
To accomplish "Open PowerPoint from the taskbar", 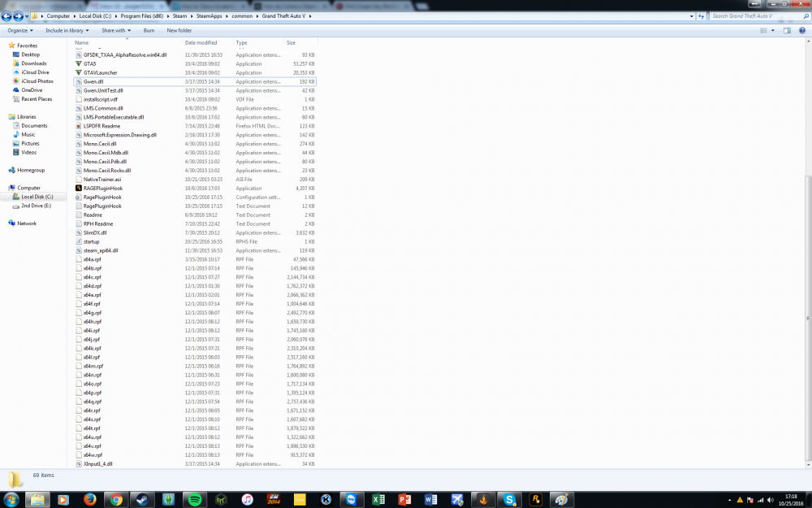I will pyautogui.click(x=404, y=500).
